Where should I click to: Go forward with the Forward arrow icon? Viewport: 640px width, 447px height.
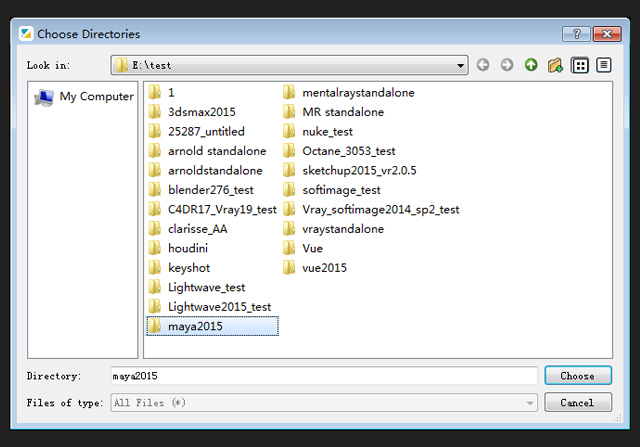(507, 65)
